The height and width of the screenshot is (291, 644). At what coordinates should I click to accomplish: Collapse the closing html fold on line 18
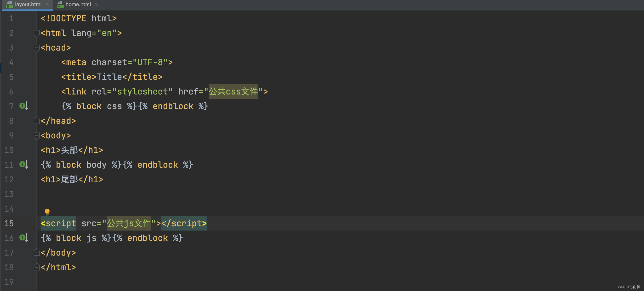37,267
